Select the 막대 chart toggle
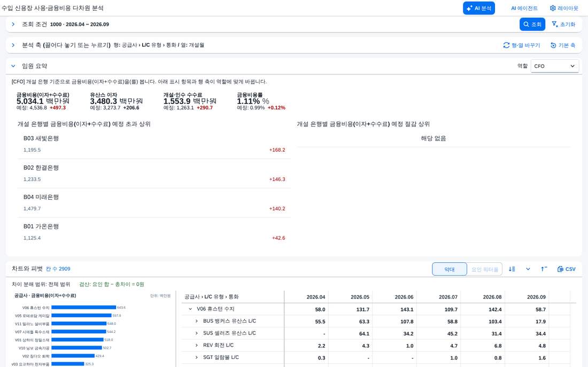Viewport: 588px width, 367px height. (x=449, y=269)
